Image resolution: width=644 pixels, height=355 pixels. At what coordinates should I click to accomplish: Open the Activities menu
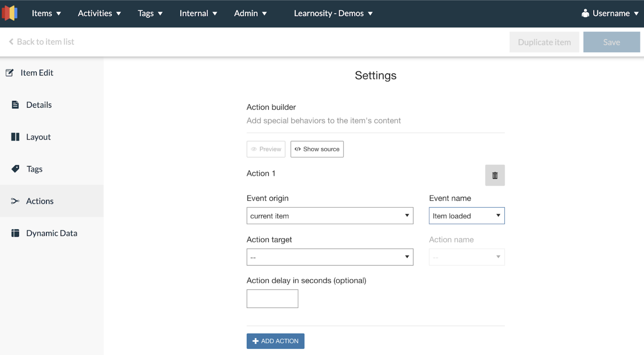click(99, 13)
